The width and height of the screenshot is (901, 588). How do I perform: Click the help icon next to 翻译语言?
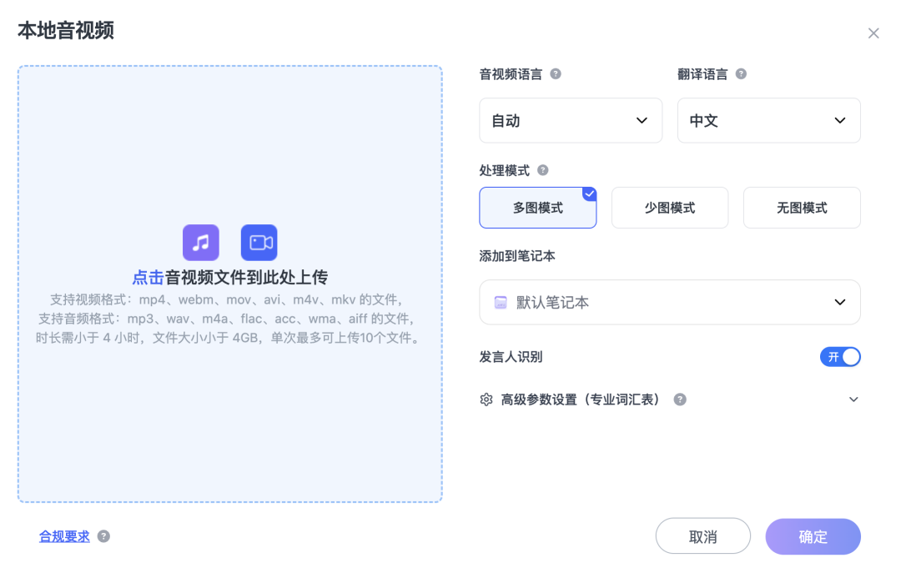click(740, 73)
